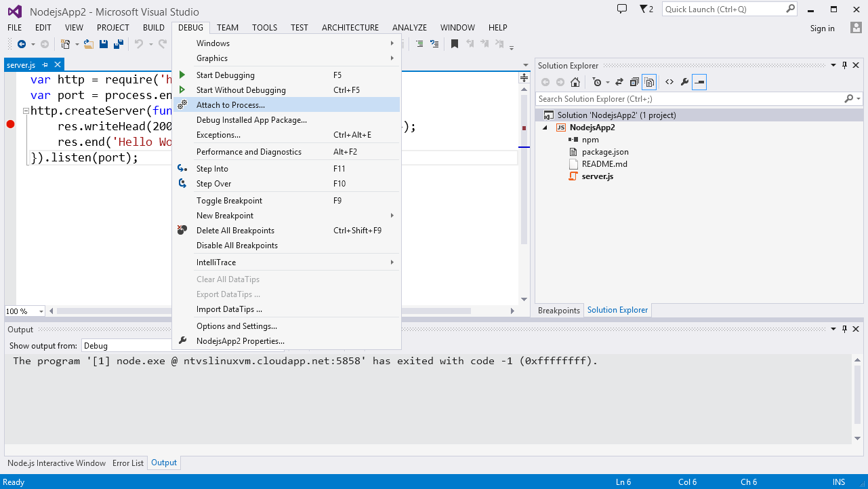868x489 pixels.
Task: Open View Code icon in Solution Explorer
Action: click(669, 82)
